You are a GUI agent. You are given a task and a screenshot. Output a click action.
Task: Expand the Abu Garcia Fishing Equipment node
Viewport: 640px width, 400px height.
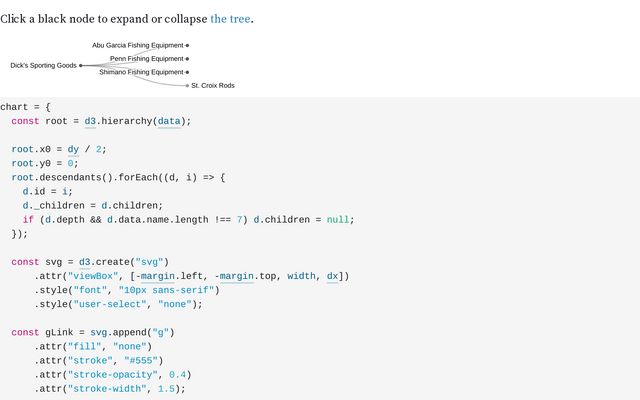187,45
